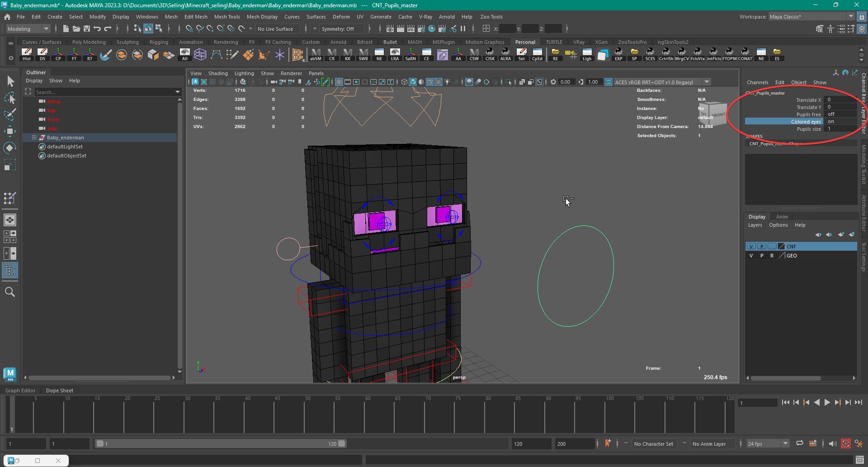Expand the Baby_enderman node in Outliner
This screenshot has width=868, height=467.
34,137
